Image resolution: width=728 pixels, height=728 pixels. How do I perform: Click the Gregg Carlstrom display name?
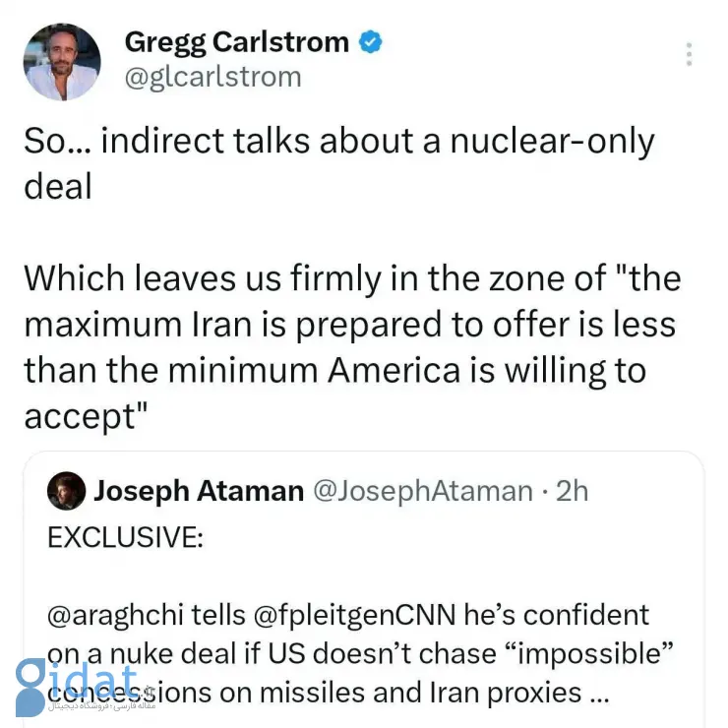(237, 42)
